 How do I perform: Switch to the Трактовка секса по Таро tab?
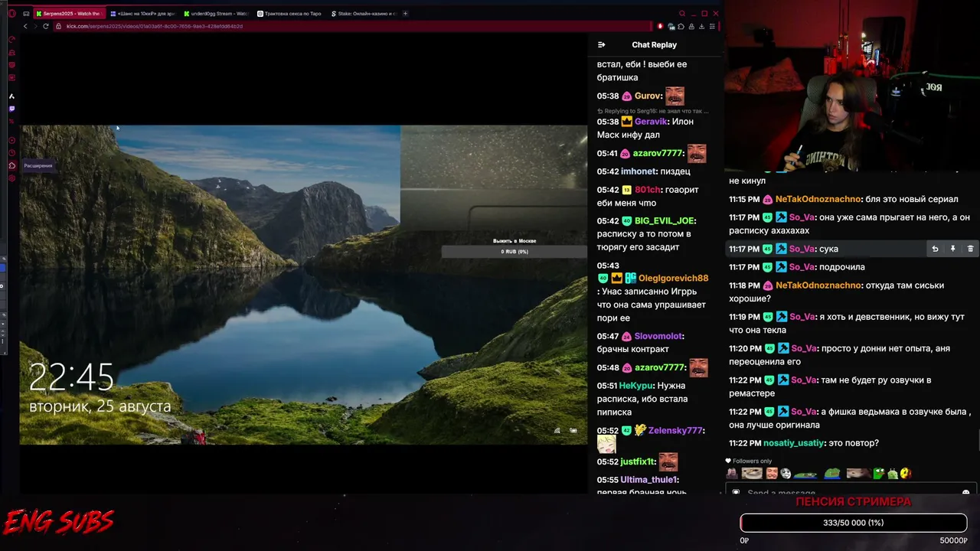pyautogui.click(x=290, y=14)
